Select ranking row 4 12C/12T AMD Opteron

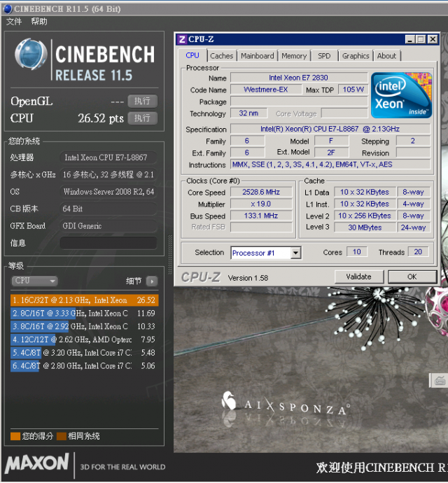[85, 339]
